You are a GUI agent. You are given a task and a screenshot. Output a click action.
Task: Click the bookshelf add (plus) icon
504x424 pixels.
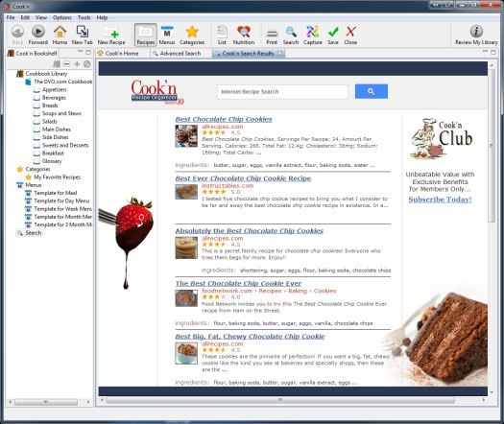tap(77, 64)
